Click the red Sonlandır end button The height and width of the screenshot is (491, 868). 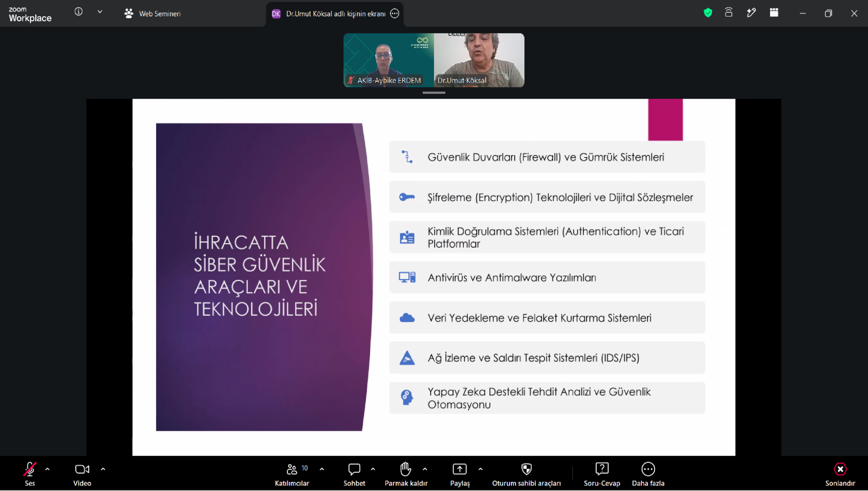point(840,469)
